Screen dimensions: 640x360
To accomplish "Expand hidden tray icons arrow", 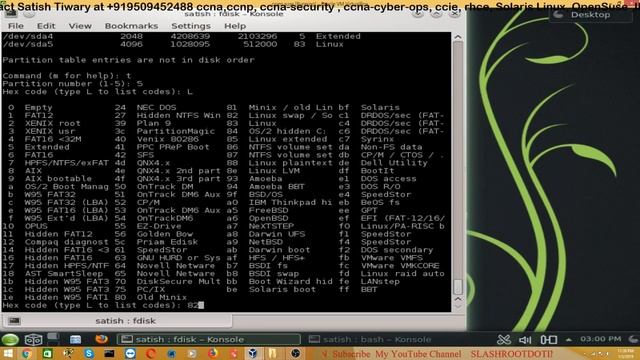I will click(x=569, y=339).
